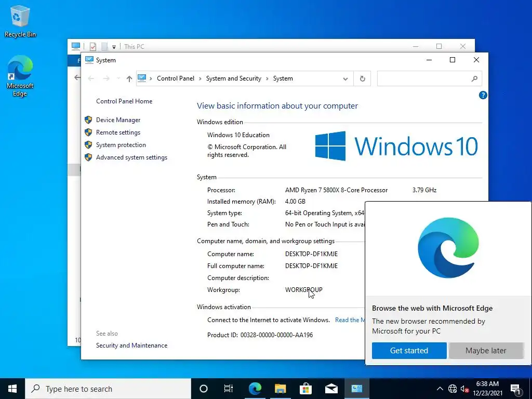
Task: Launch Microsoft Edge from the taskbar
Action: [255, 389]
